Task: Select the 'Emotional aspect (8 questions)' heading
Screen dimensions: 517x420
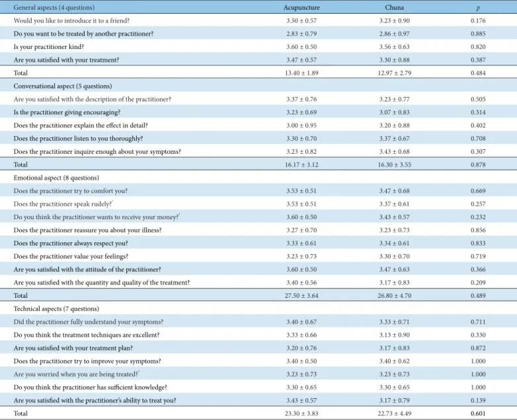Action: click(x=56, y=178)
